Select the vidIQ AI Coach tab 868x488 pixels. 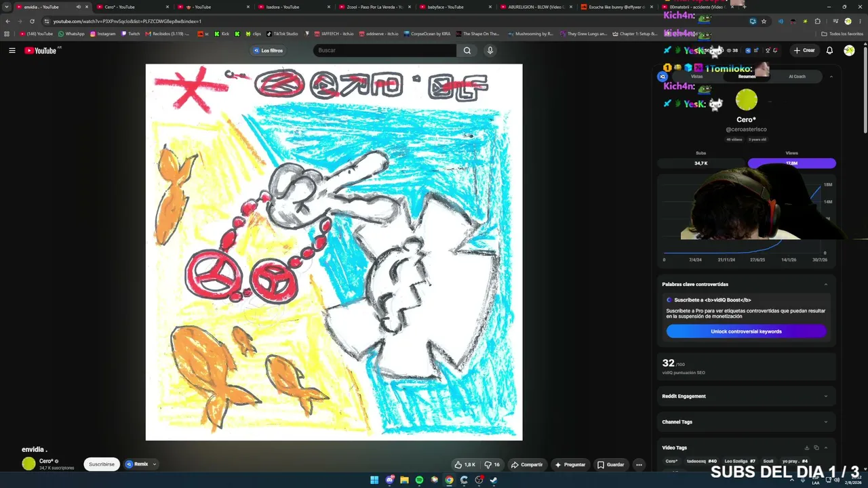(797, 77)
